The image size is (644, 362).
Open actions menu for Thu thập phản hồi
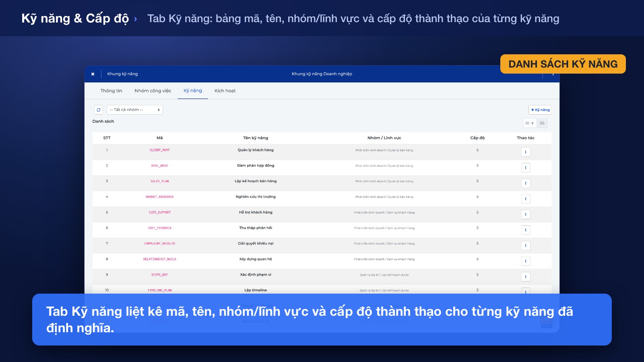[x=526, y=230]
